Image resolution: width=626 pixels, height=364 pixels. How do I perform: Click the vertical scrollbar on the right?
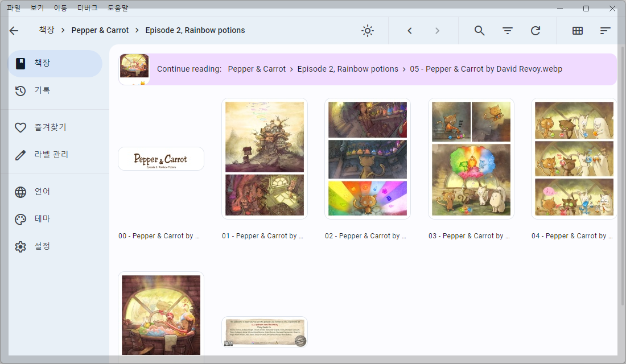[x=623, y=176]
